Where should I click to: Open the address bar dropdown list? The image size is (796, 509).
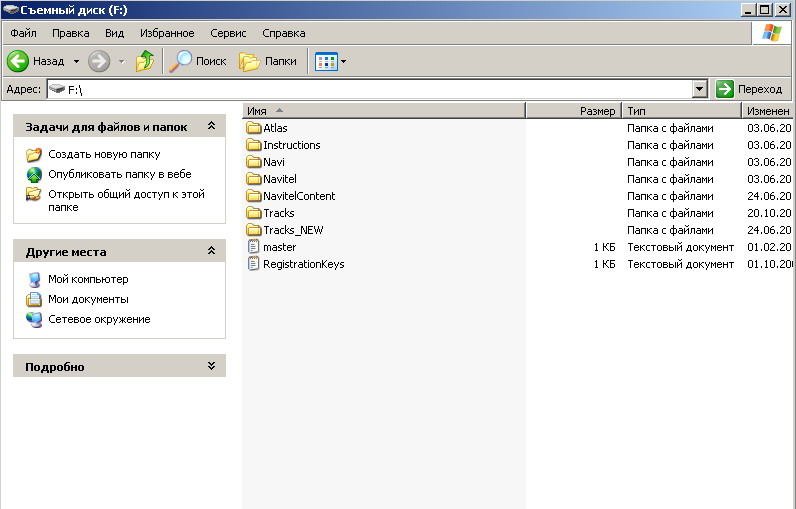click(700, 89)
